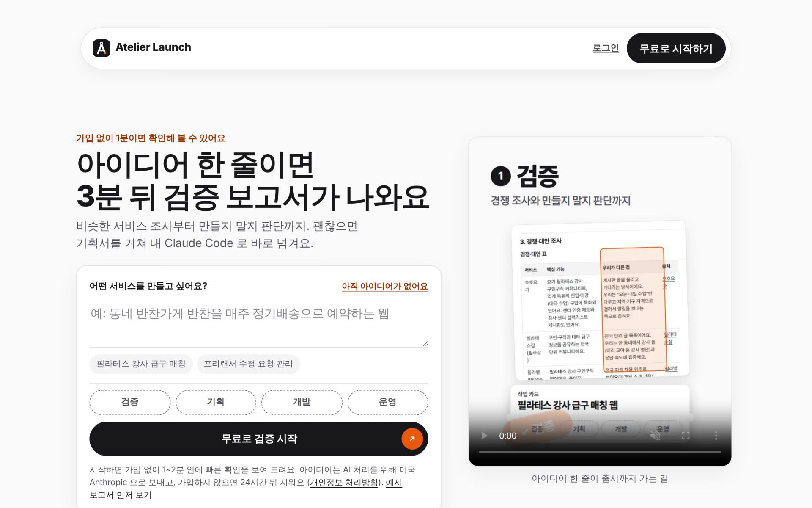The height and width of the screenshot is (508, 812).
Task: Click the orange arrow icon on the start button
Action: click(x=412, y=439)
